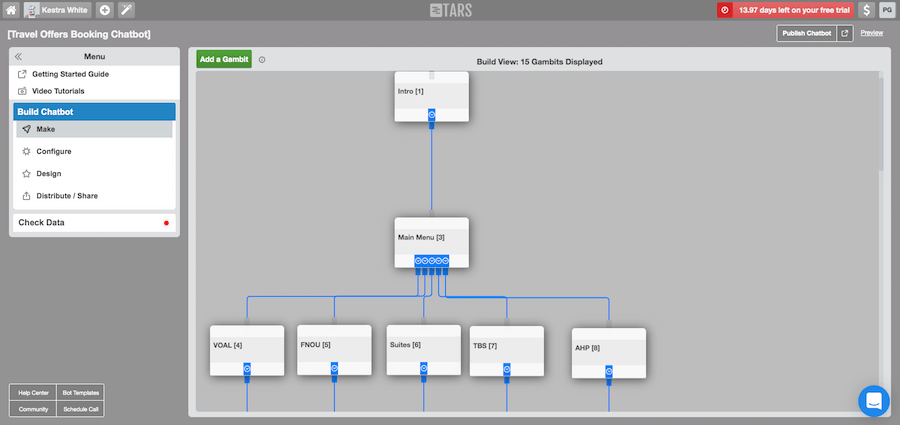
Task: Open Help Center
Action: [33, 393]
